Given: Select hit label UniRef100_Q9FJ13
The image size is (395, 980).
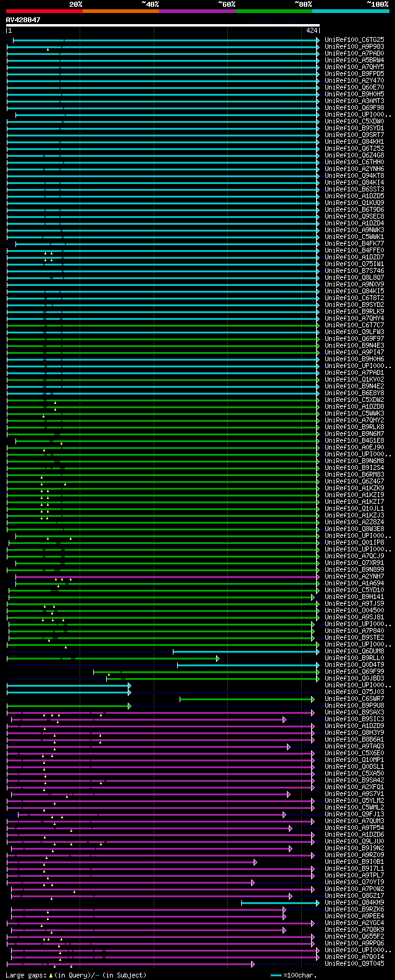Looking at the screenshot, I should pyautogui.click(x=354, y=814).
